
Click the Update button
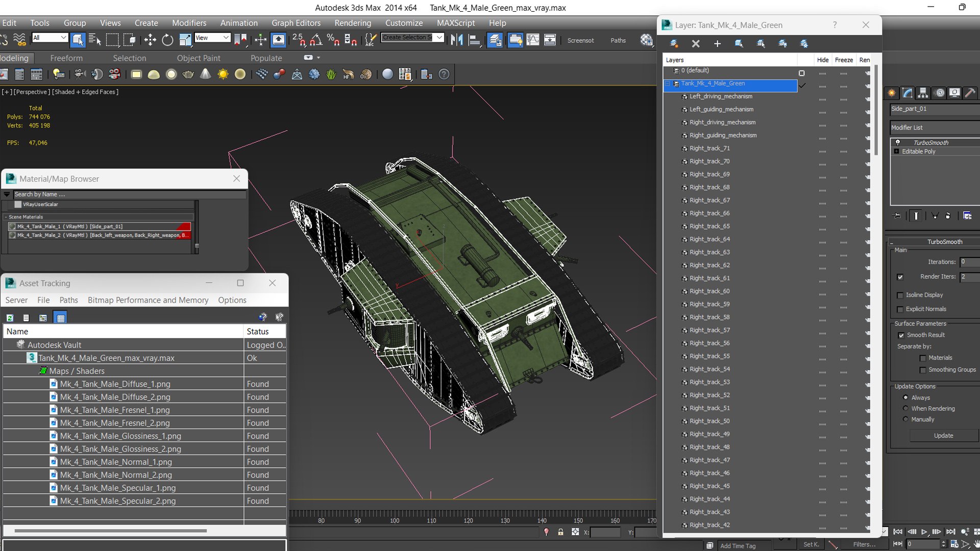[943, 436]
